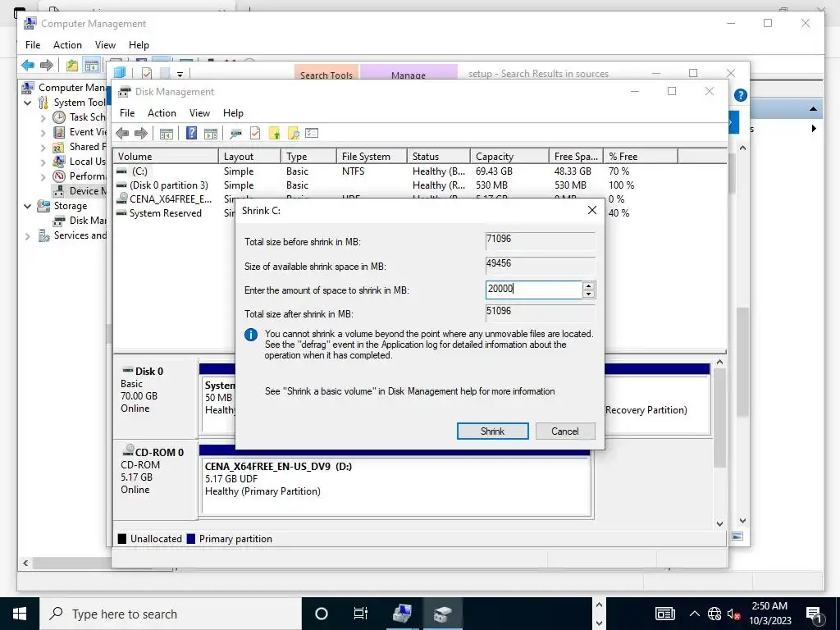This screenshot has width=840, height=630.
Task: Close the Shrink C: dialog
Action: coord(592,210)
